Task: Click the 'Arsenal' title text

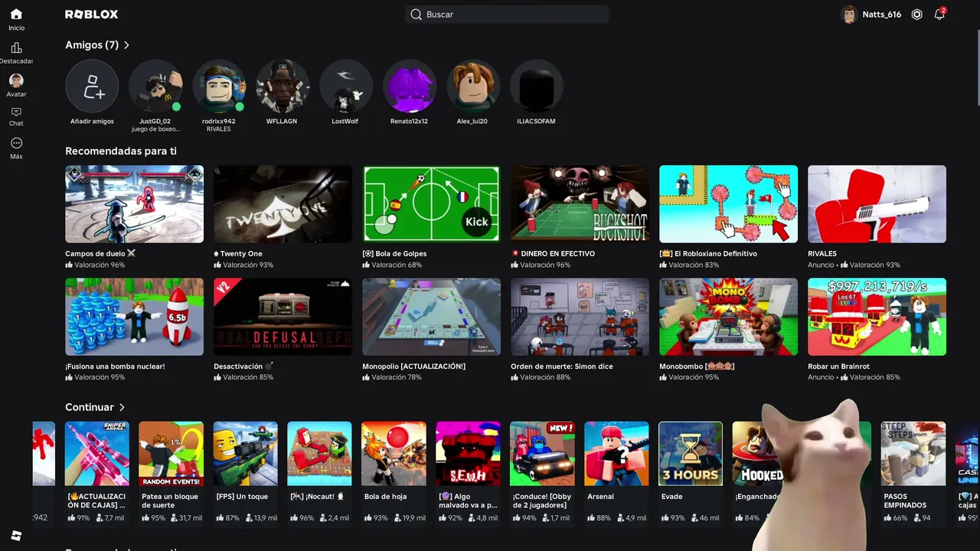Action: (x=601, y=497)
